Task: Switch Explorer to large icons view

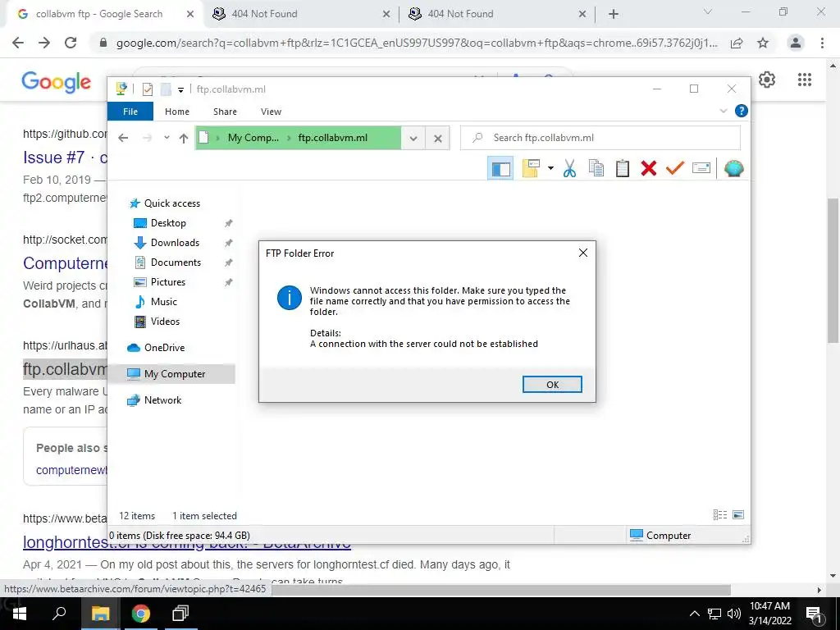Action: coord(738,515)
